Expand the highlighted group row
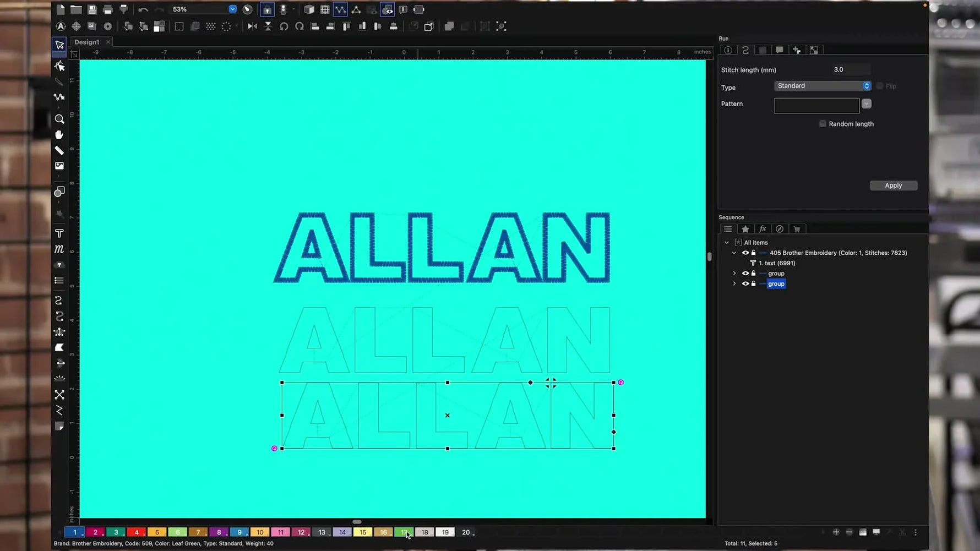Screen dimensions: 980x551 click(734, 284)
